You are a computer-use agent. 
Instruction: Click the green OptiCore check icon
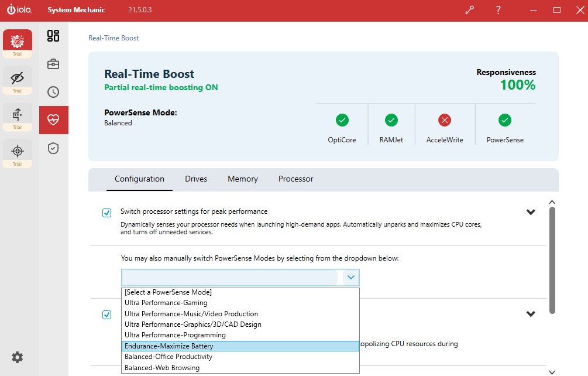(342, 120)
